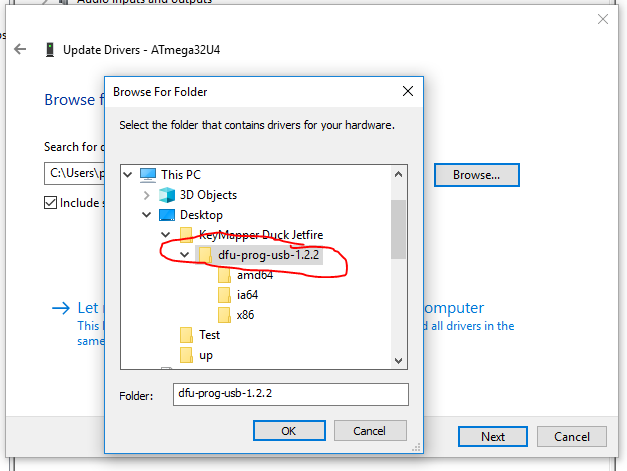Image resolution: width=627 pixels, height=471 pixels.
Task: Select the 3D Objects icon
Action: click(x=167, y=194)
